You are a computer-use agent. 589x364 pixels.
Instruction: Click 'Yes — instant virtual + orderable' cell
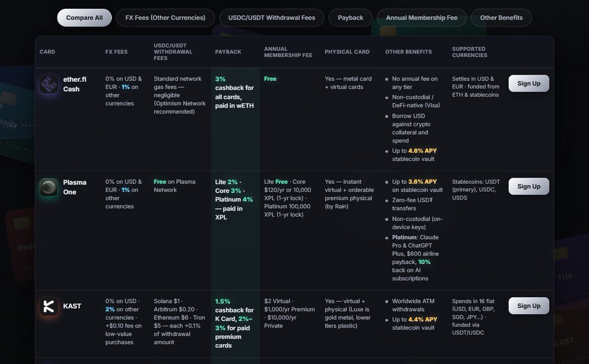349,194
